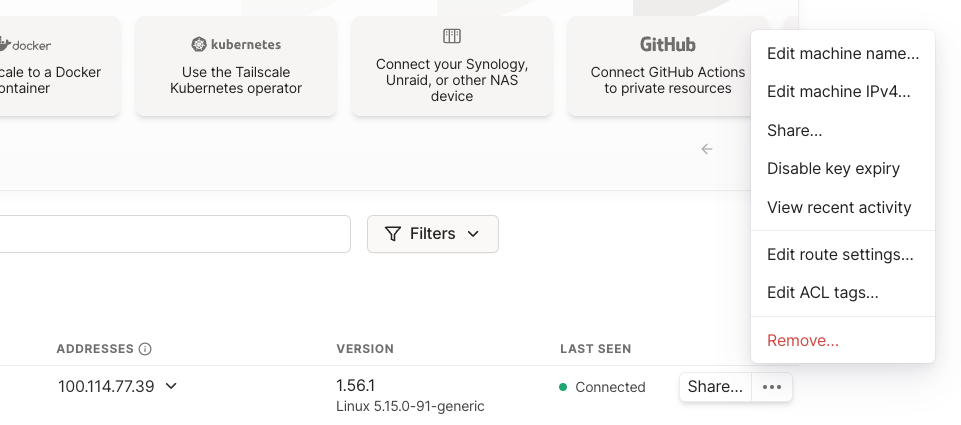Click the left arrow carousel icon
The image size is (961, 425).
[x=707, y=149]
